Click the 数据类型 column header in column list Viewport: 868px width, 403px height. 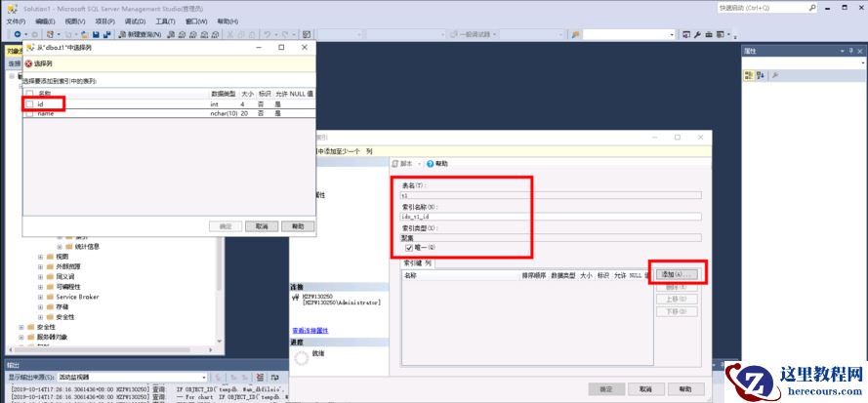coord(223,94)
